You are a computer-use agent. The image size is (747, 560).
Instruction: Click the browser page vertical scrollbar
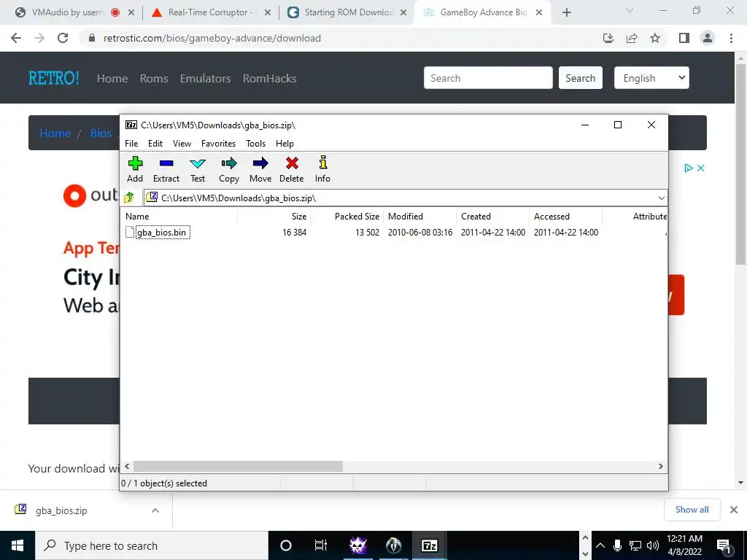coord(740,164)
